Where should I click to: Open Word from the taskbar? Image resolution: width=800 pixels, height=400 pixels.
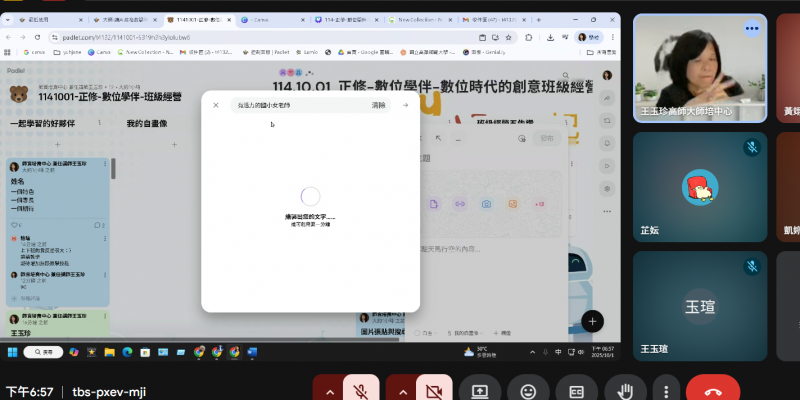coord(252,352)
